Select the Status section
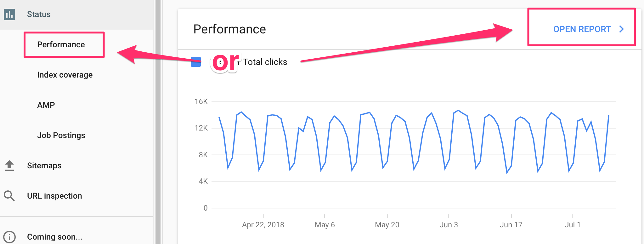Screen dimensions: 644x244 39,14
